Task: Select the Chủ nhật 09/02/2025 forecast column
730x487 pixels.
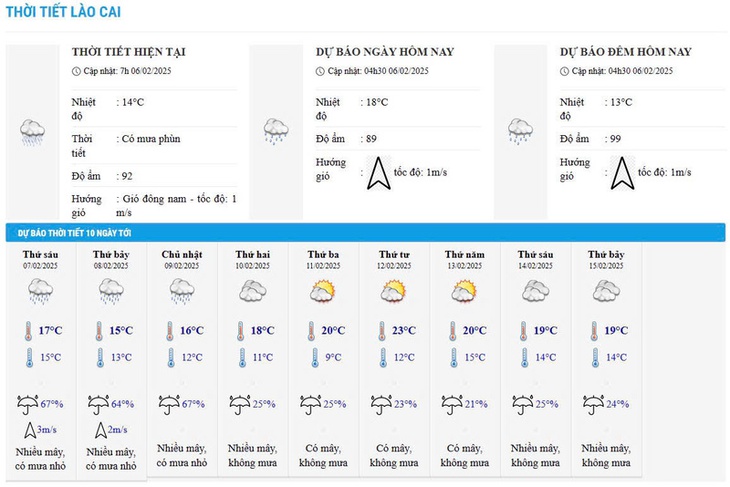Action: tap(182, 359)
